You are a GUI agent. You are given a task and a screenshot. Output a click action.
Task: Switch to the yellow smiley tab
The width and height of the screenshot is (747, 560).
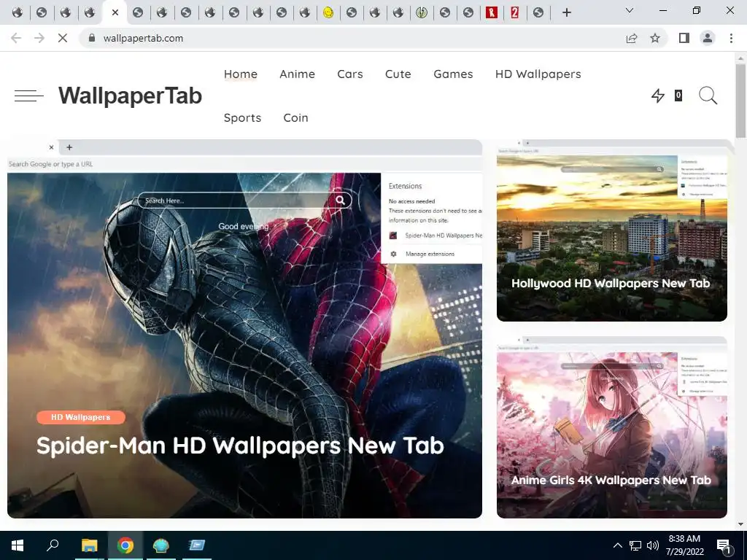328,13
